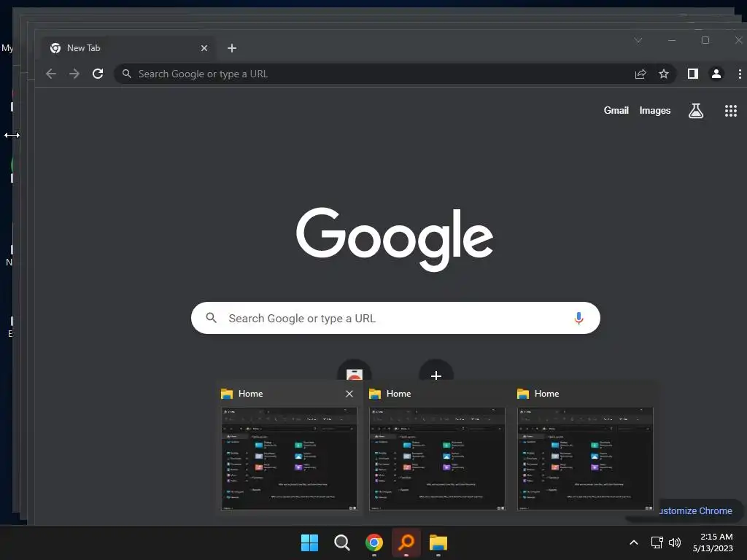Click the Google logo
Screen dimensions: 747x560
[395, 239]
